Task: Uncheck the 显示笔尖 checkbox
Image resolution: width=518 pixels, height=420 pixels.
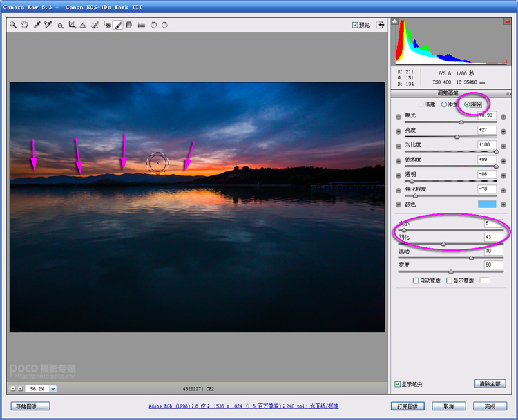Action: [397, 384]
